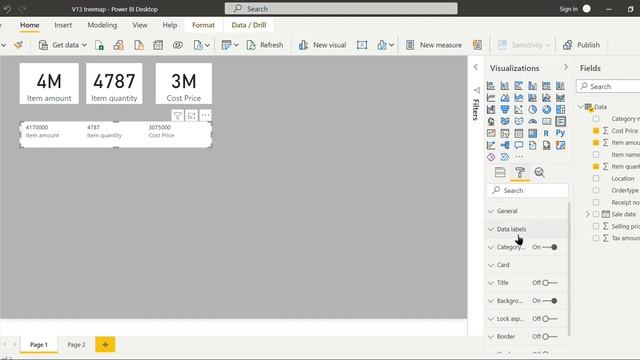Click the Excel workbook icon in ribbon
The height and width of the screenshot is (360, 640).
[x=99, y=45]
